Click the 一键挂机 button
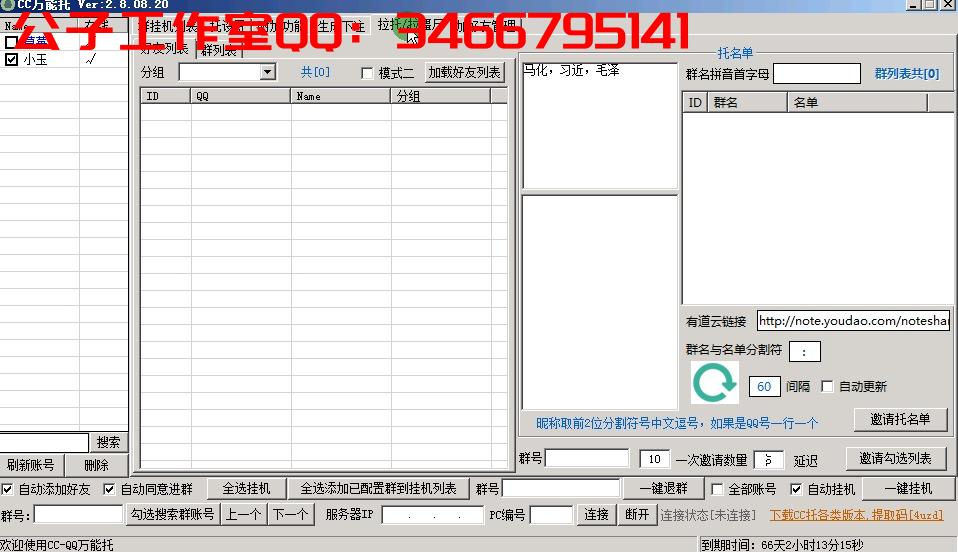The height and width of the screenshot is (552, 958). (x=909, y=488)
